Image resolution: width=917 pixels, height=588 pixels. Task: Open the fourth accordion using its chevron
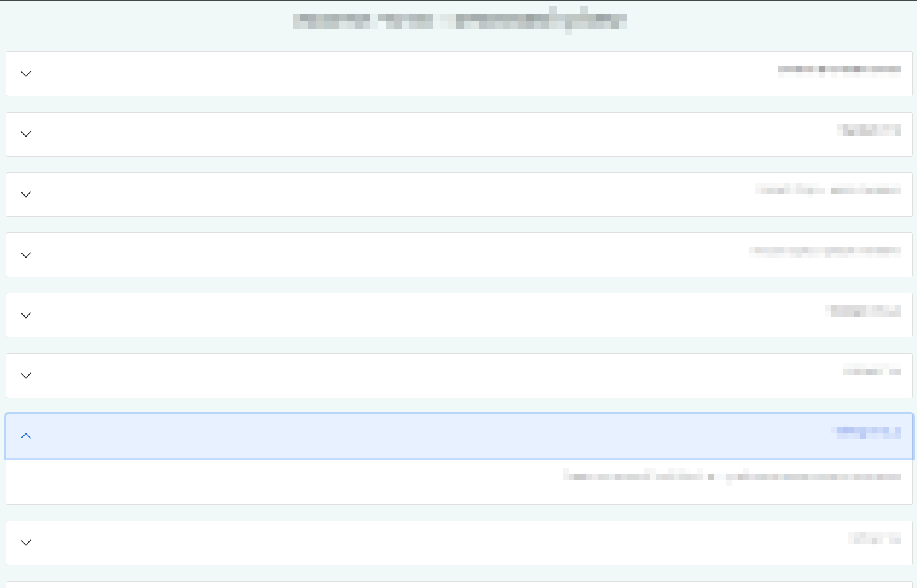26,255
